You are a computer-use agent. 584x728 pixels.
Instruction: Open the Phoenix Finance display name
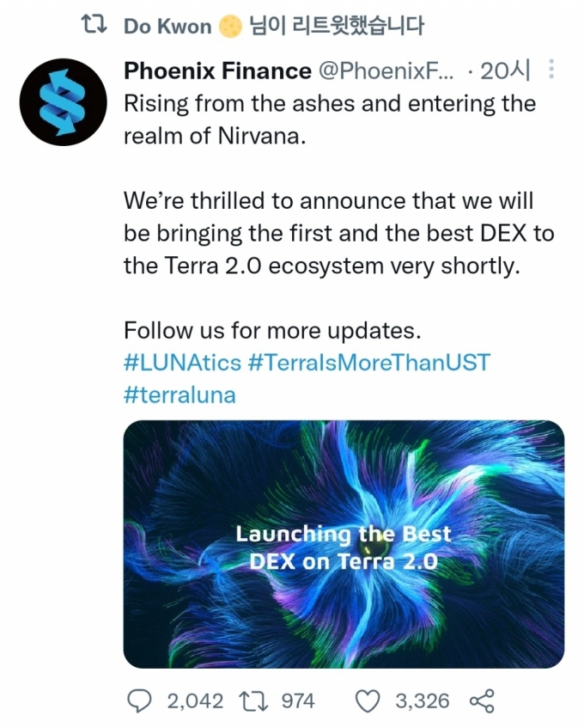point(217,70)
